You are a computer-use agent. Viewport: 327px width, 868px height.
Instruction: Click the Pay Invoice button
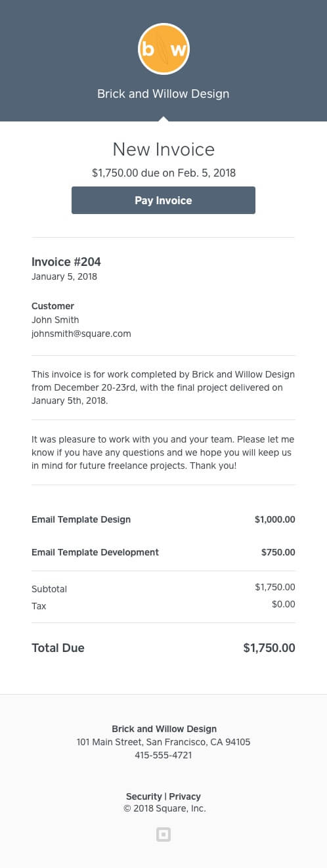tap(163, 200)
